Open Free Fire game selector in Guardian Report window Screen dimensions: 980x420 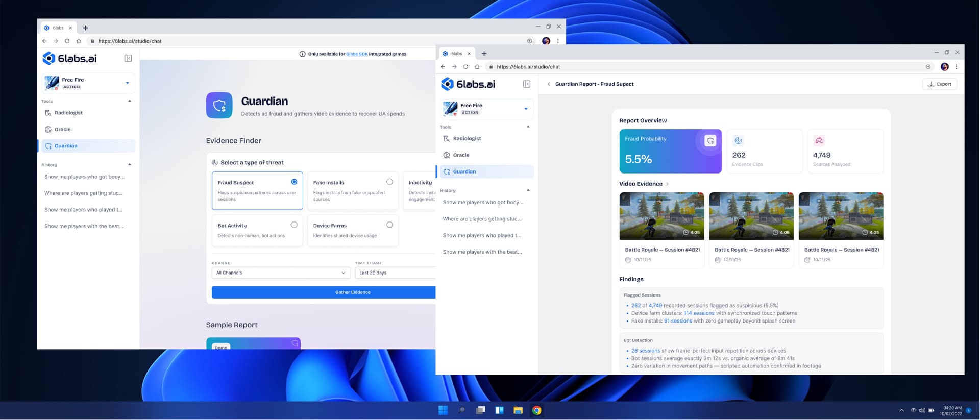487,109
